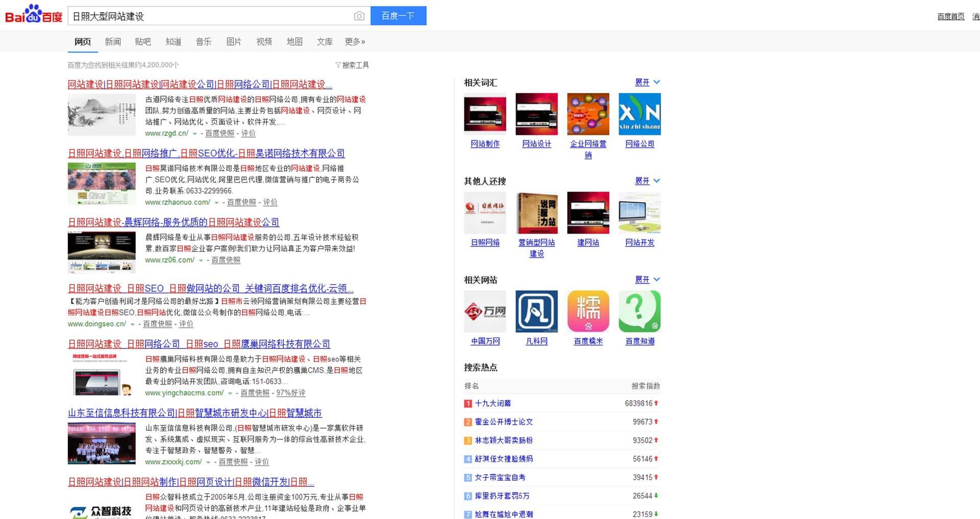
Task: Switch to the 视频 tab
Action: pyautogui.click(x=264, y=41)
